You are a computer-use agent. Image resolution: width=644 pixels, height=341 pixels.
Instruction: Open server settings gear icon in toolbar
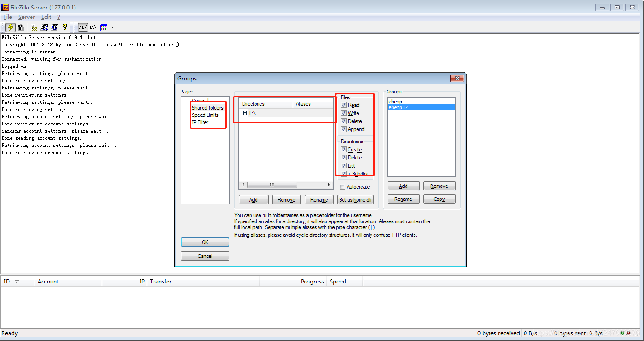pyautogui.click(x=34, y=27)
